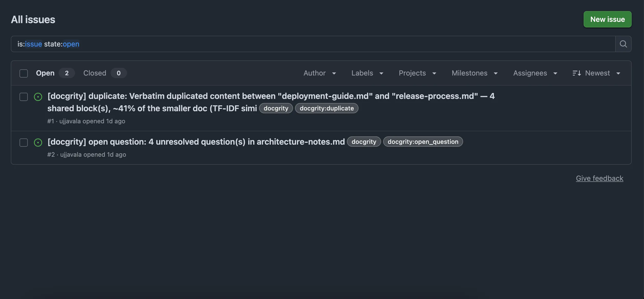Expand the Projects filter dropdown

coord(417,73)
